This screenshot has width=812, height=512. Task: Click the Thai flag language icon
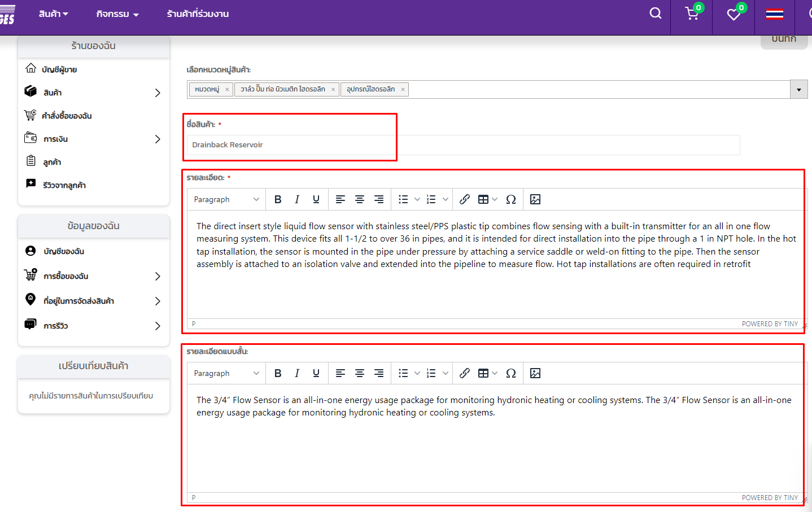pyautogui.click(x=774, y=15)
